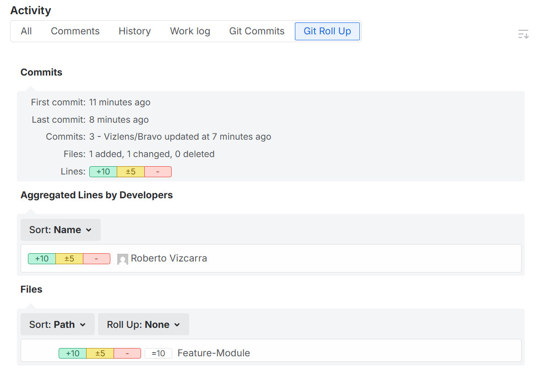544x392 pixels.
Task: Show the Work log tab
Action: [x=190, y=31]
